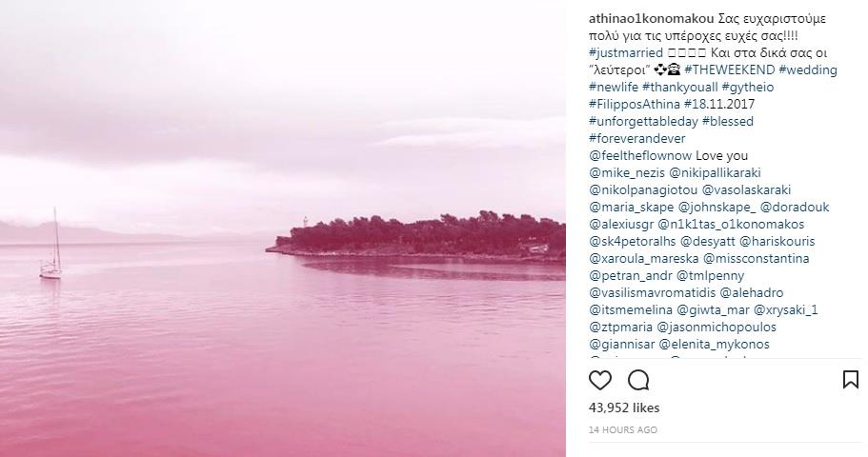The width and height of the screenshot is (868, 457).
Task: Like the post with heart icon
Action: click(x=600, y=380)
